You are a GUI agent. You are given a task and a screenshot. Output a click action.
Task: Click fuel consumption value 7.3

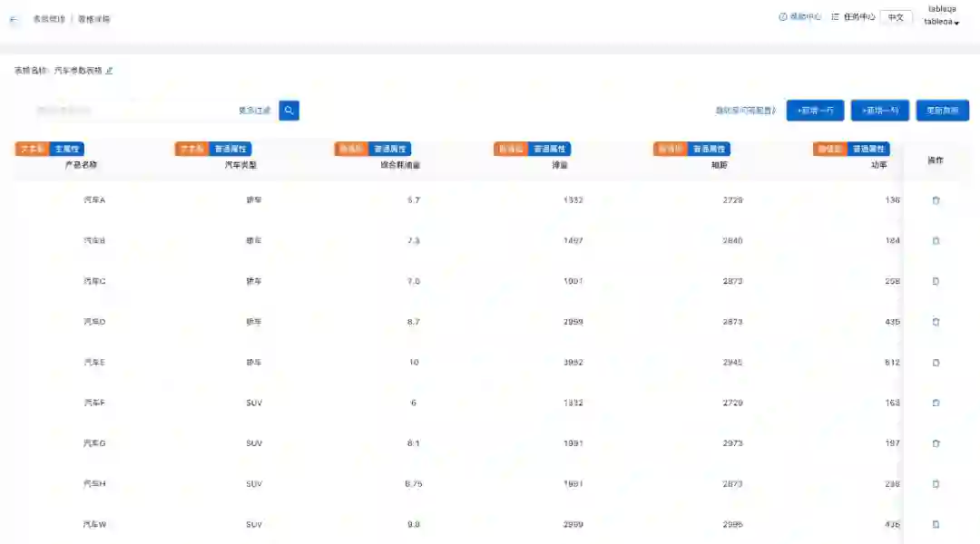coord(414,241)
